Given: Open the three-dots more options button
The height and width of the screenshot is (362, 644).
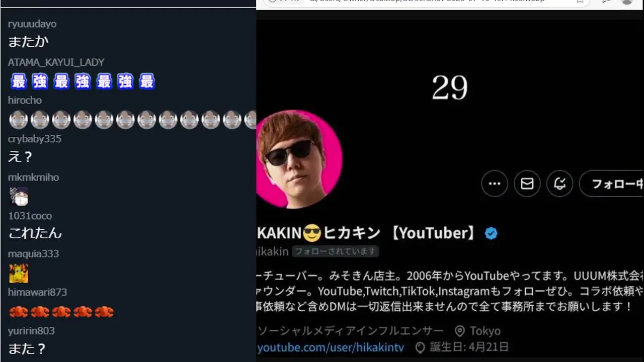Looking at the screenshot, I should click(x=495, y=184).
